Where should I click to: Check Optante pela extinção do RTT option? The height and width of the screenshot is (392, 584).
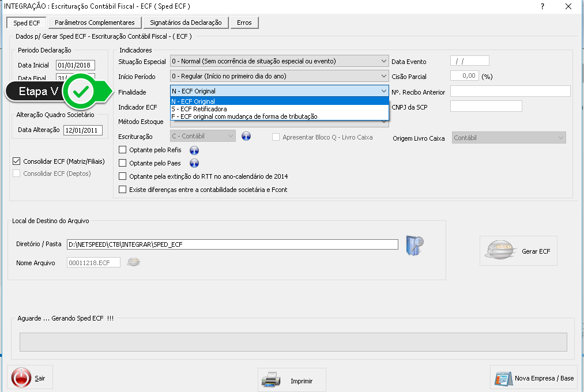point(122,176)
